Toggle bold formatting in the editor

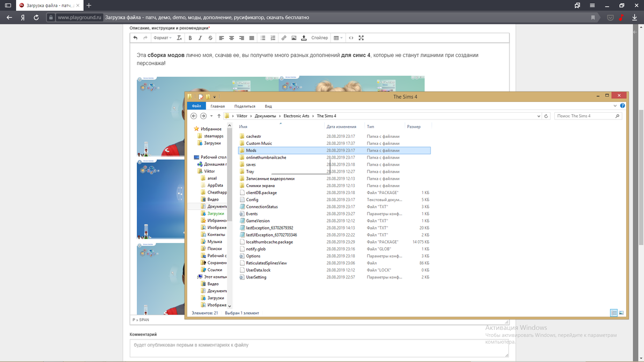[190, 38]
